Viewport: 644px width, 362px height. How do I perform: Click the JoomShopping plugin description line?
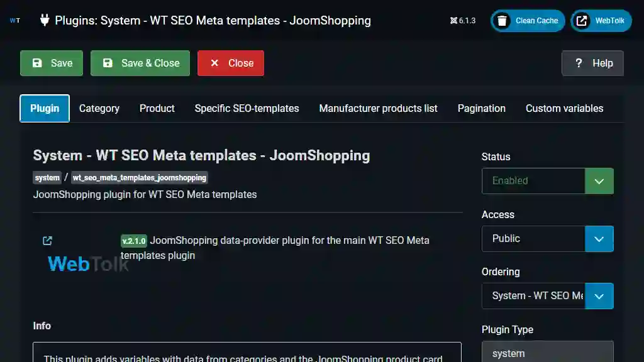coord(145,195)
